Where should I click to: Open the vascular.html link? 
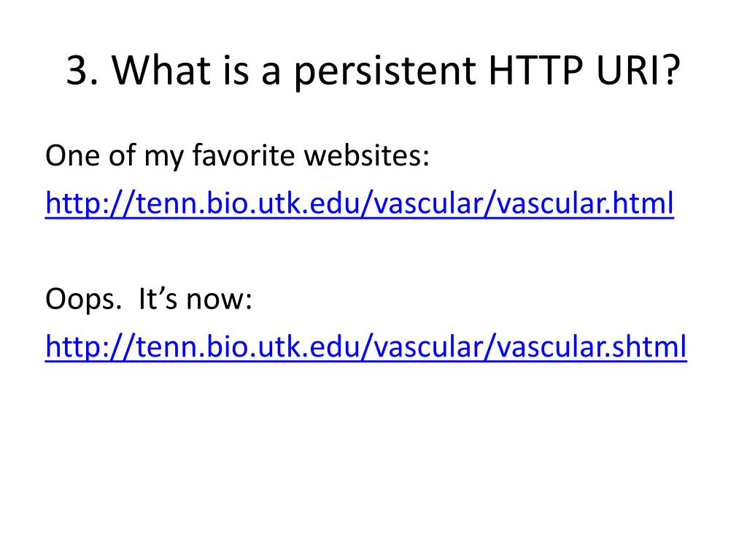(360, 204)
